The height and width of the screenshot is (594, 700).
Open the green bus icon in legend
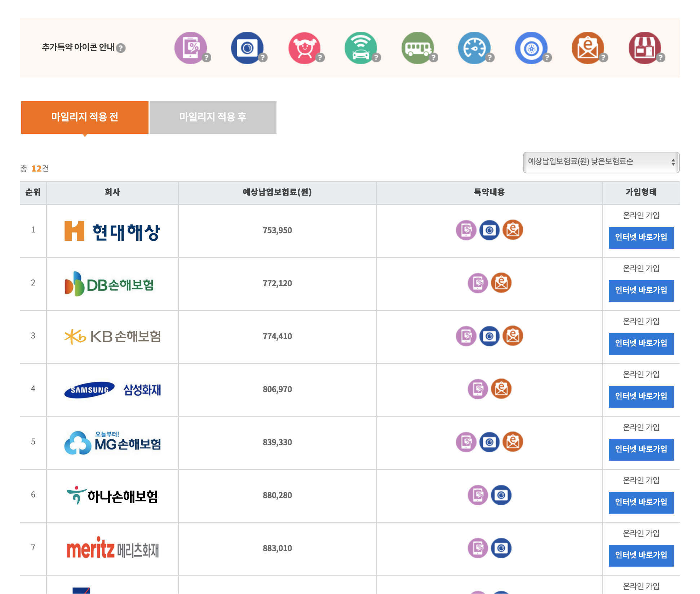(x=418, y=48)
